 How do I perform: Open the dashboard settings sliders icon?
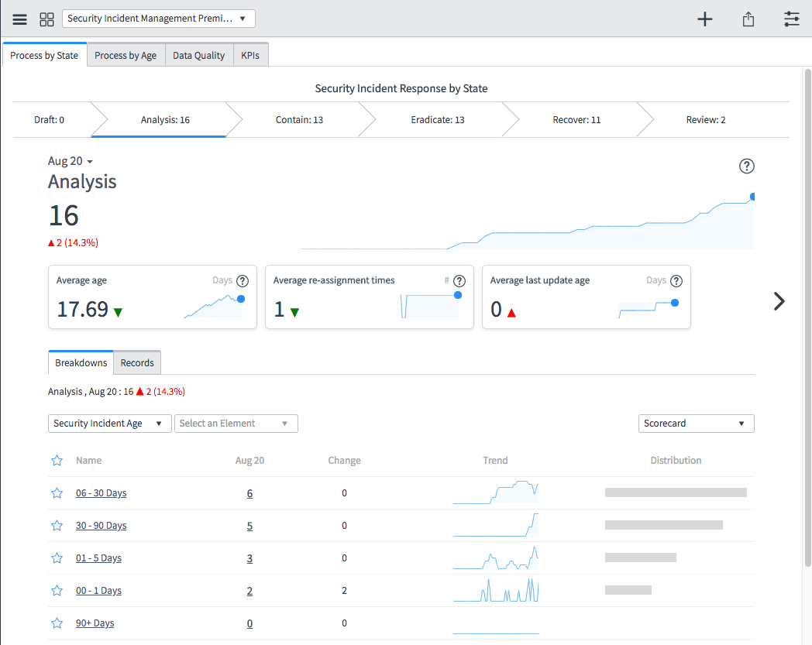791,19
